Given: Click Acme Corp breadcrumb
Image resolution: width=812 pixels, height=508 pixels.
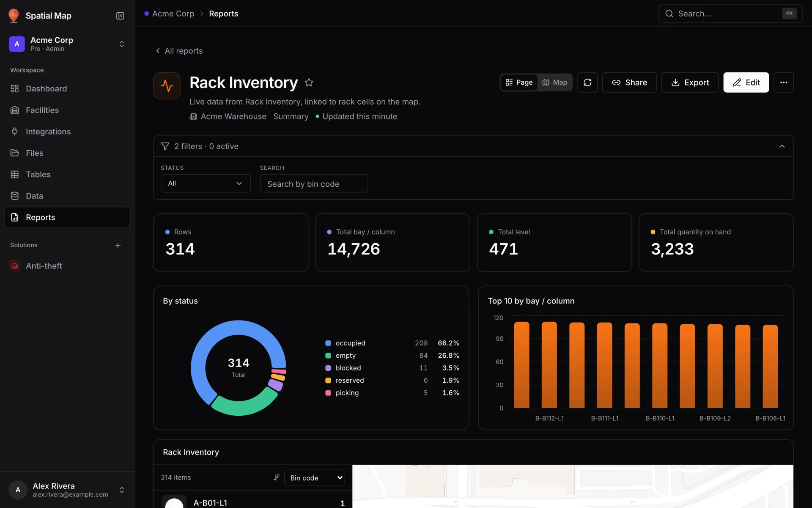Looking at the screenshot, I should click(x=173, y=14).
